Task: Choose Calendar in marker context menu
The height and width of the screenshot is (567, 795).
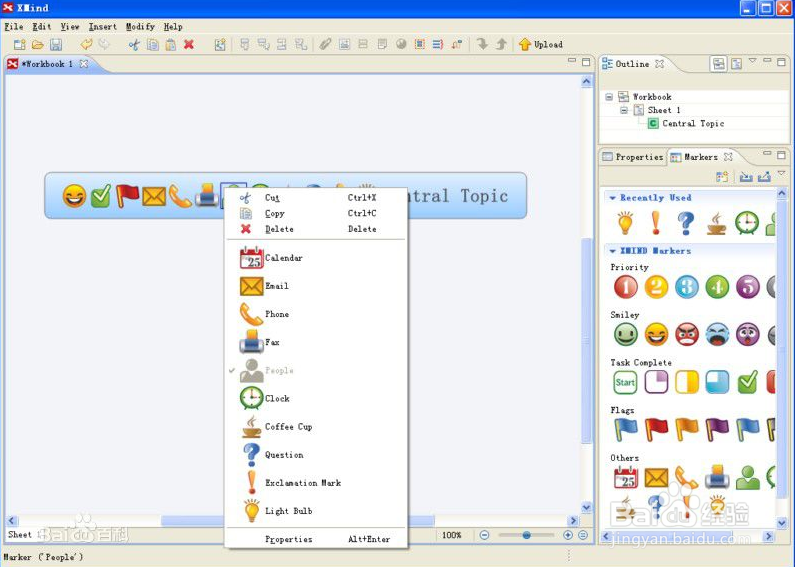Action: [x=315, y=258]
